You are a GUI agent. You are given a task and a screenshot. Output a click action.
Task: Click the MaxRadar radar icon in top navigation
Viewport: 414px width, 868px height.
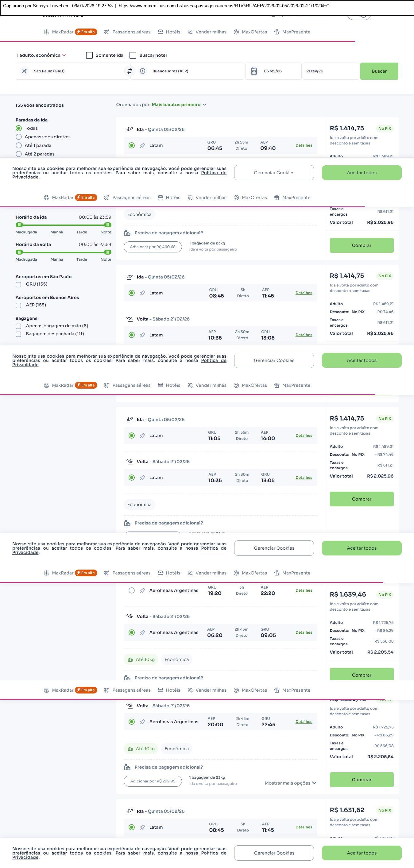click(x=47, y=32)
